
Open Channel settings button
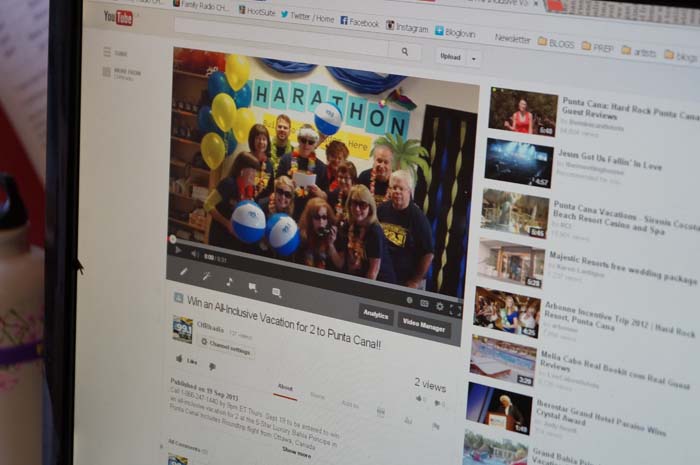[x=226, y=347]
